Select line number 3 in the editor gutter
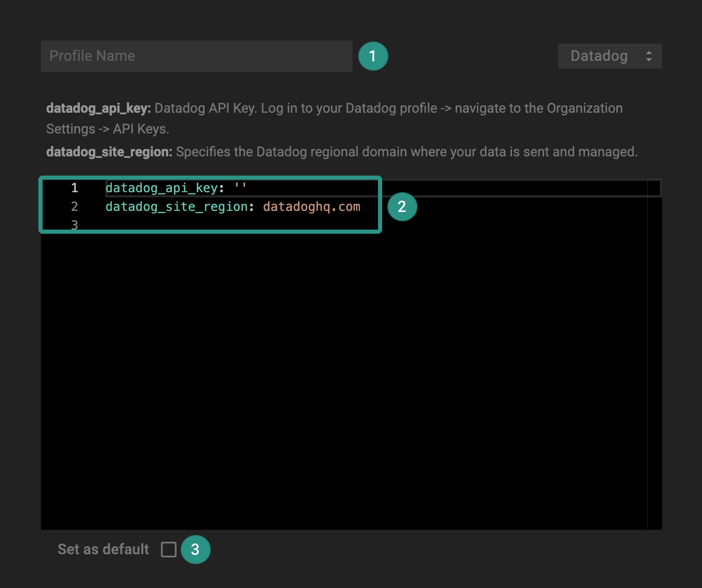 (x=74, y=225)
